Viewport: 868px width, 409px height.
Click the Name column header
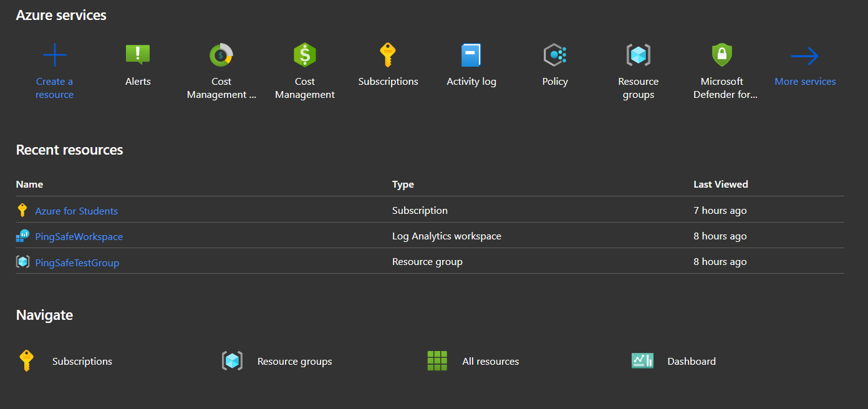(x=29, y=185)
